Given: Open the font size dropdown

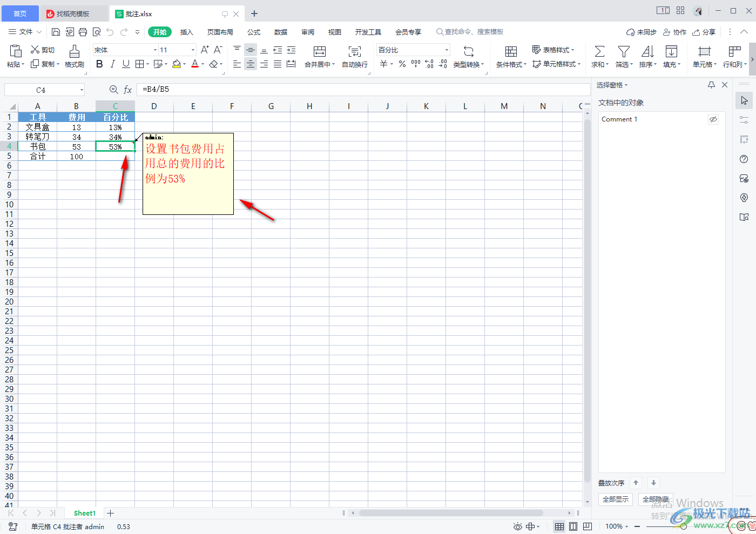Looking at the screenshot, I should [193, 50].
